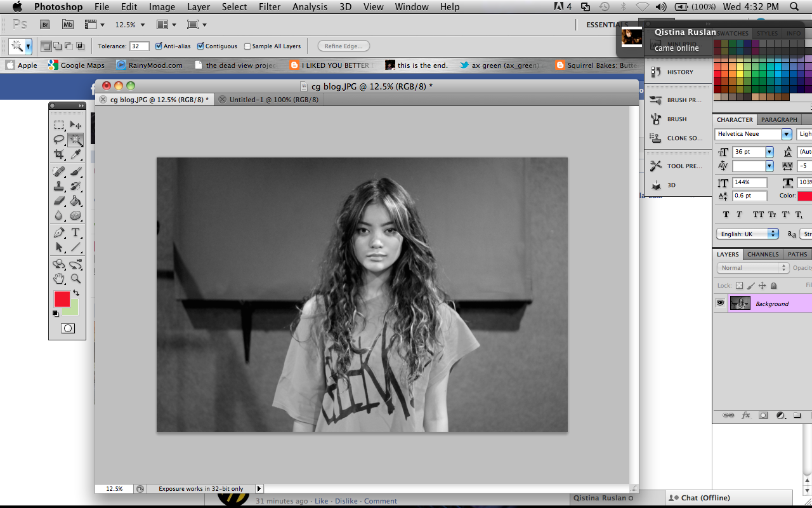Select the Crop tool

click(59, 154)
